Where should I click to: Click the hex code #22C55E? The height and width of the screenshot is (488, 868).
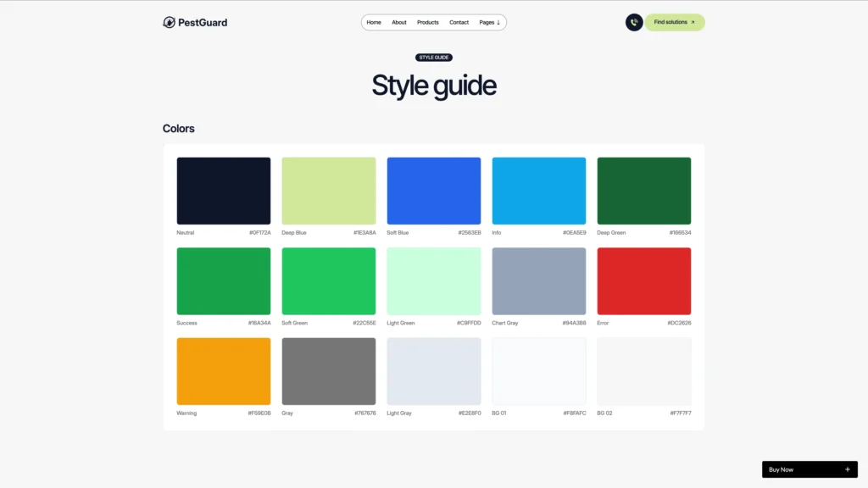pyautogui.click(x=364, y=323)
